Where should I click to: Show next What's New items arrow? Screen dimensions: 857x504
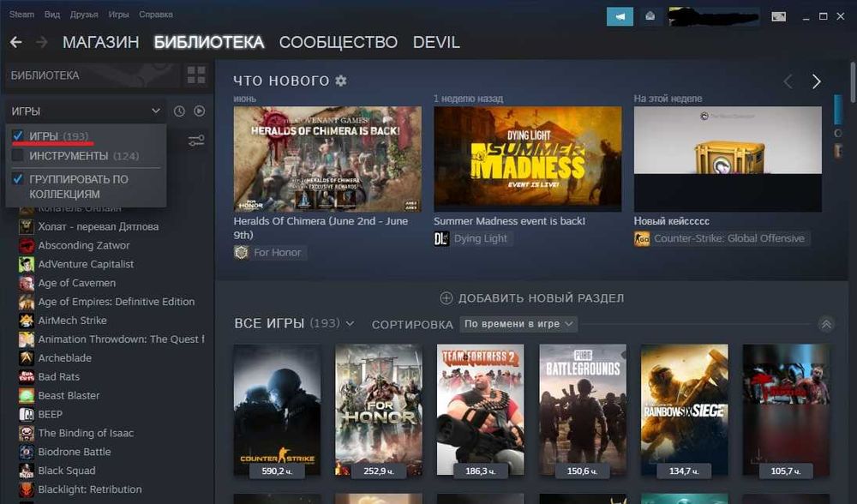point(816,81)
